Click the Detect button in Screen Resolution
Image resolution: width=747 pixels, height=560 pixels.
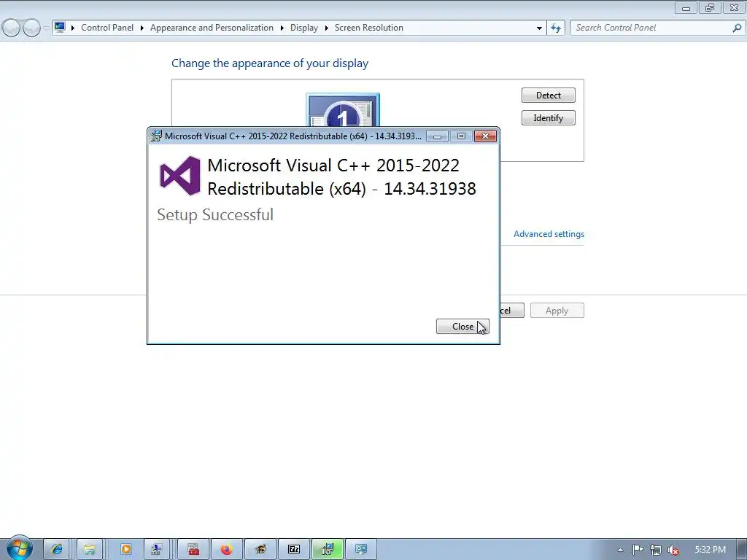(549, 96)
